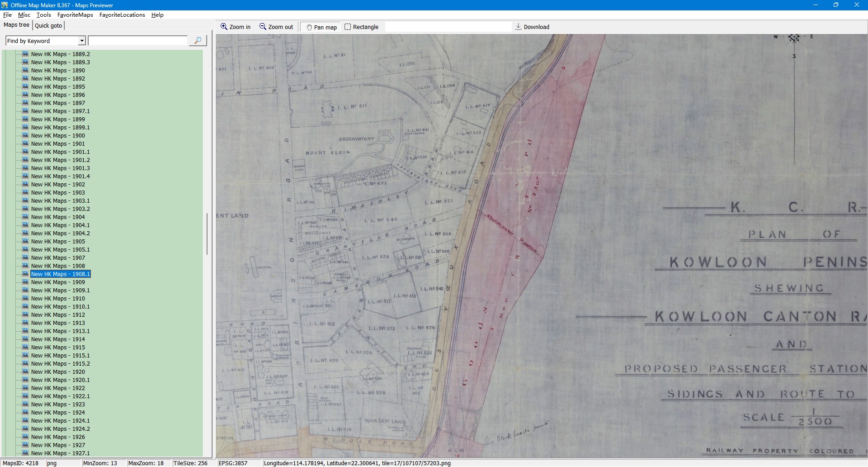Click the Offline Map Maker app icon in title bar

tap(5, 5)
